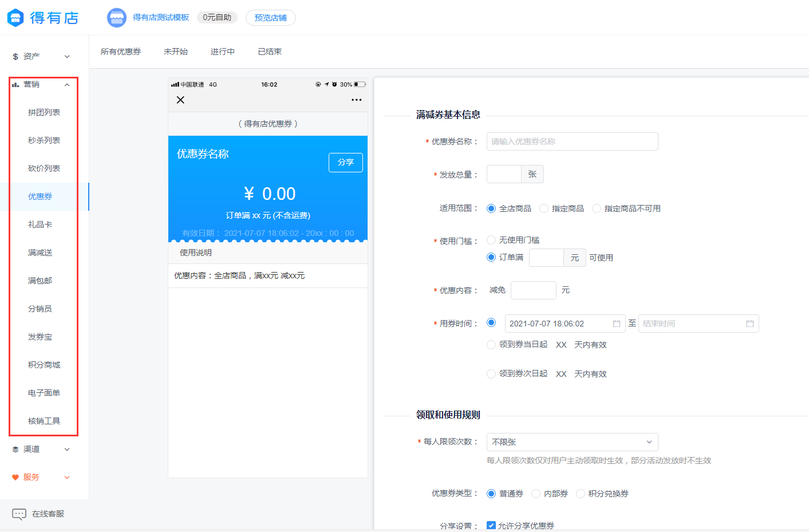The width and height of the screenshot is (809, 532).
Task: Click the 营销 bar chart icon
Action: pyautogui.click(x=15, y=85)
